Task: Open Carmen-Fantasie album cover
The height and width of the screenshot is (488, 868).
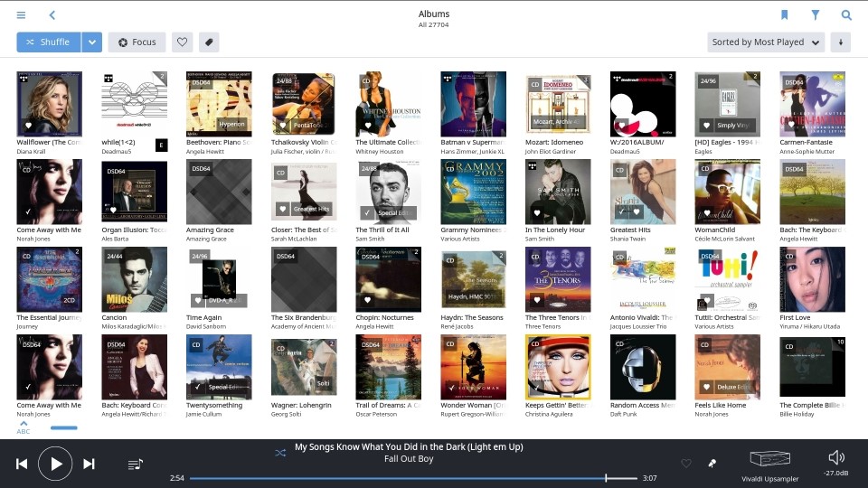Action: (x=812, y=103)
